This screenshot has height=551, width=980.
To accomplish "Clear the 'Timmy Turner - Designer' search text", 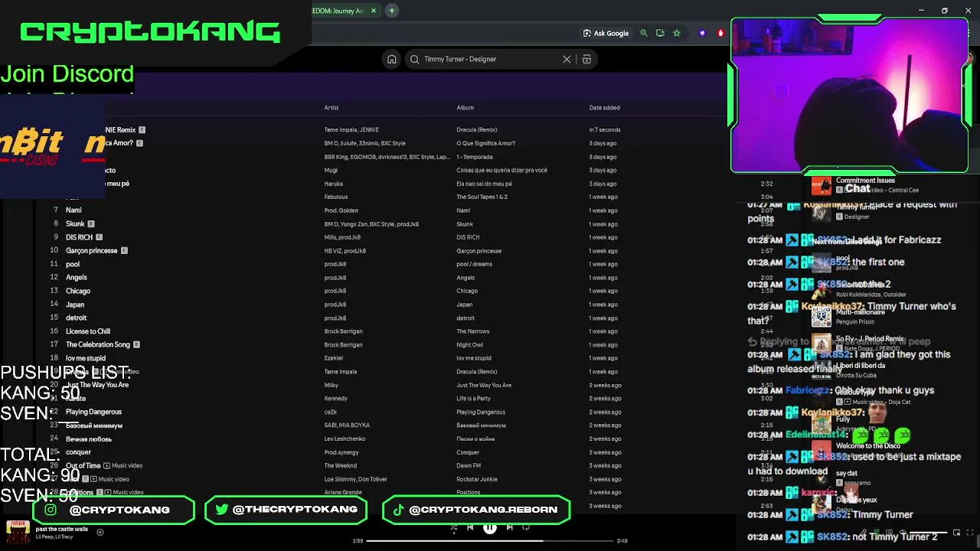I will click(567, 59).
